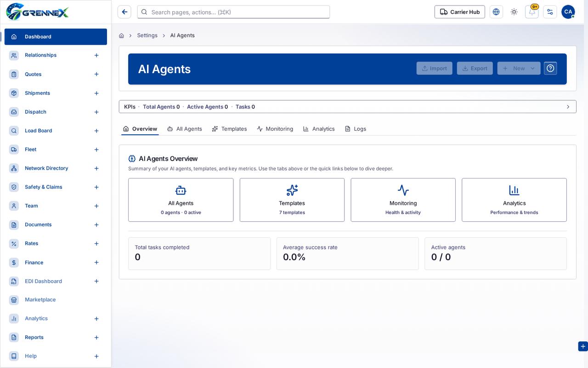This screenshot has height=368, width=588.
Task: Focus the search pages input field
Action: pyautogui.click(x=233, y=12)
